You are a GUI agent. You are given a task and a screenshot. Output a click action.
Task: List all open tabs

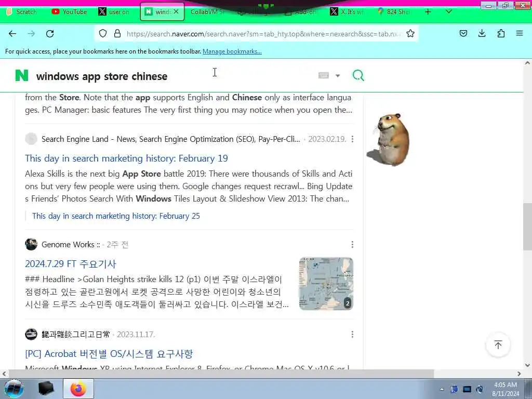point(448,12)
